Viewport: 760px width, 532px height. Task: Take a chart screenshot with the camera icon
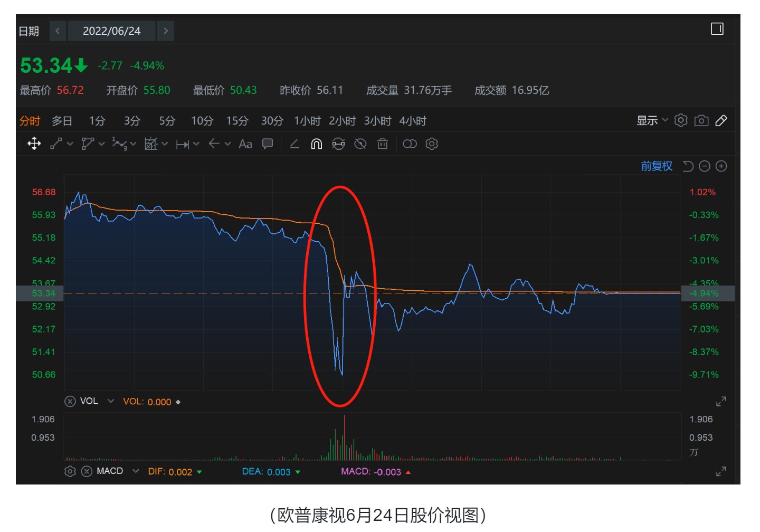(701, 120)
